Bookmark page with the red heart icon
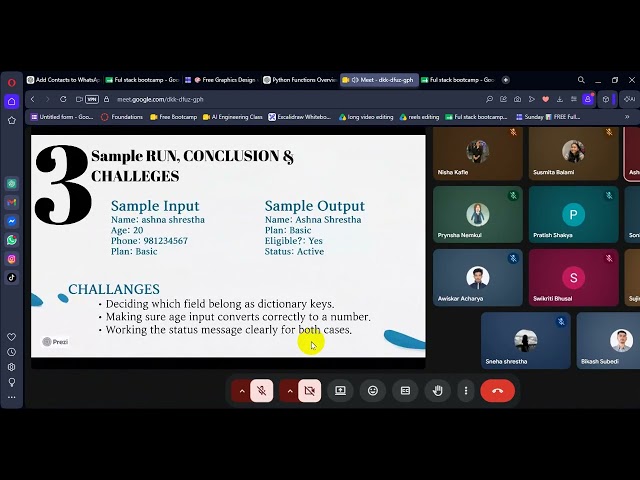Screen dimensions: 640x480 (546, 99)
